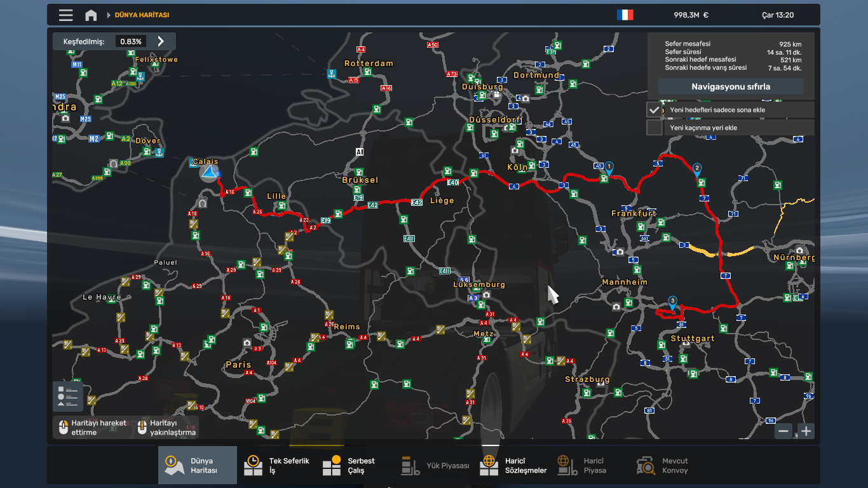868x488 pixels.
Task: Select waypoint marker 1 near Köln route
Action: point(609,168)
